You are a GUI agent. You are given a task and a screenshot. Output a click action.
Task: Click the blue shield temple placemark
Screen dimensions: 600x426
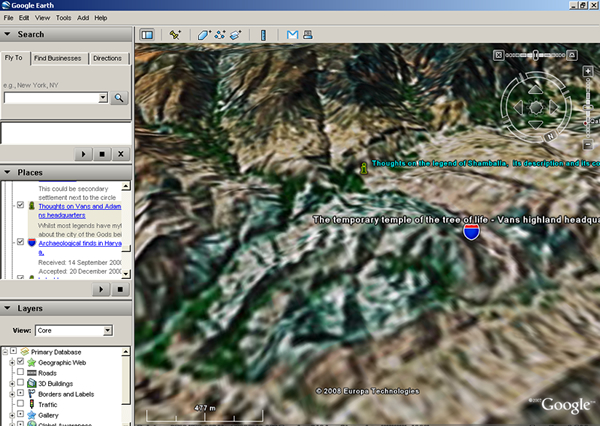pyautogui.click(x=471, y=232)
